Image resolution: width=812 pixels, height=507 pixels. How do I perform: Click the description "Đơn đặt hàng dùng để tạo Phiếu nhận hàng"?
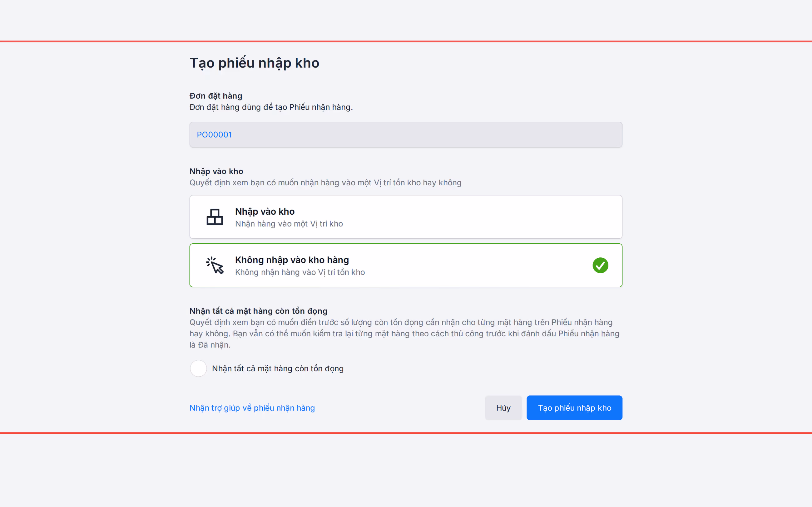271,107
